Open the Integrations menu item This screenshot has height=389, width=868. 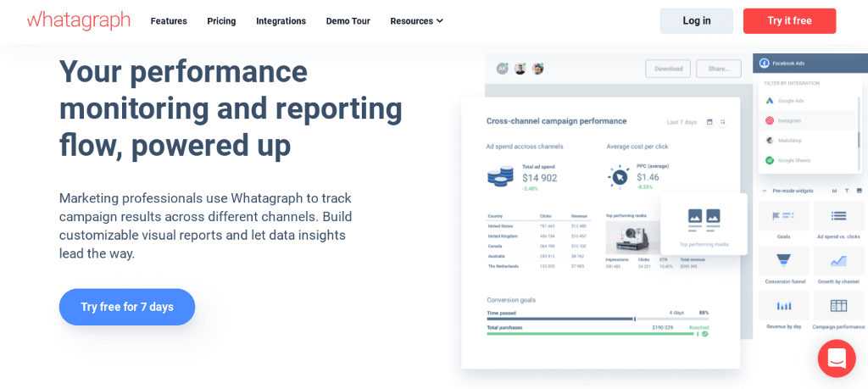click(281, 21)
